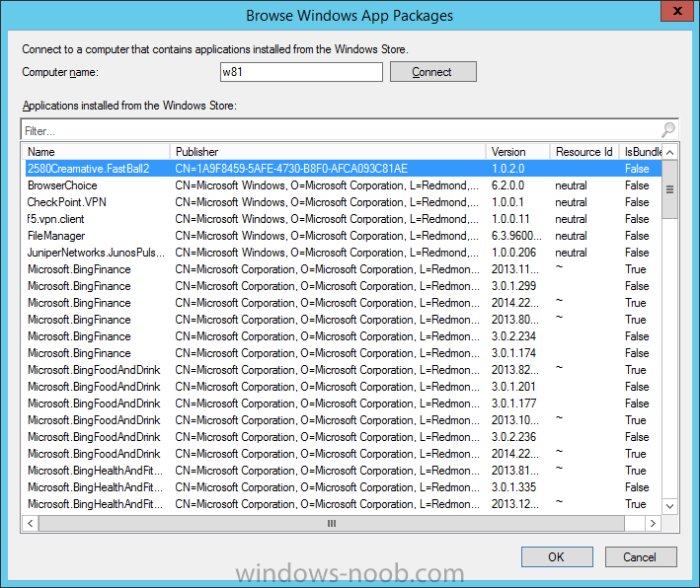The height and width of the screenshot is (588, 700).
Task: Focus the Computer name input field
Action: pos(301,72)
